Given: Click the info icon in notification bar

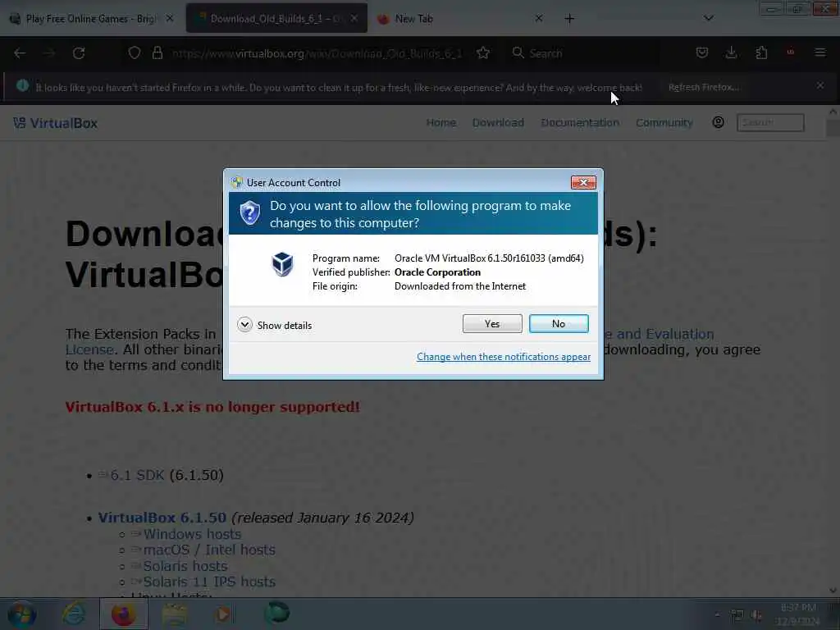Looking at the screenshot, I should (22, 85).
